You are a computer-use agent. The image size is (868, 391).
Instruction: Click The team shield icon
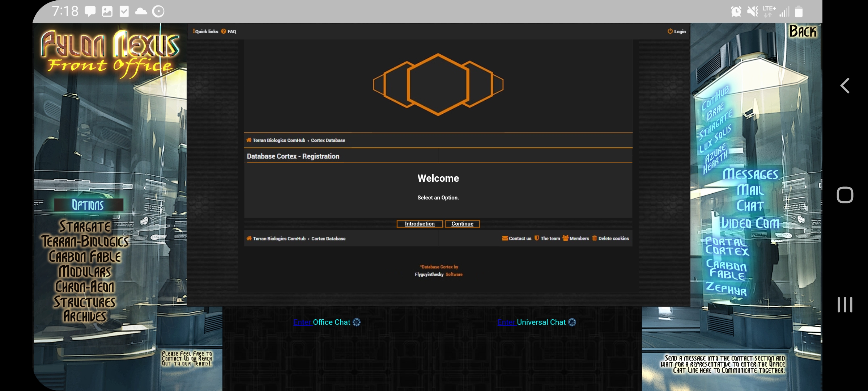click(537, 238)
